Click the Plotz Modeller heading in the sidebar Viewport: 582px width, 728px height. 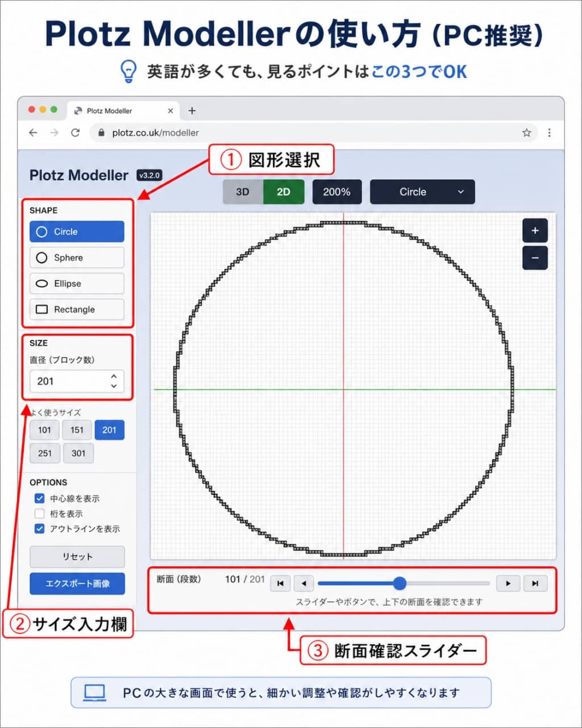[x=79, y=175]
